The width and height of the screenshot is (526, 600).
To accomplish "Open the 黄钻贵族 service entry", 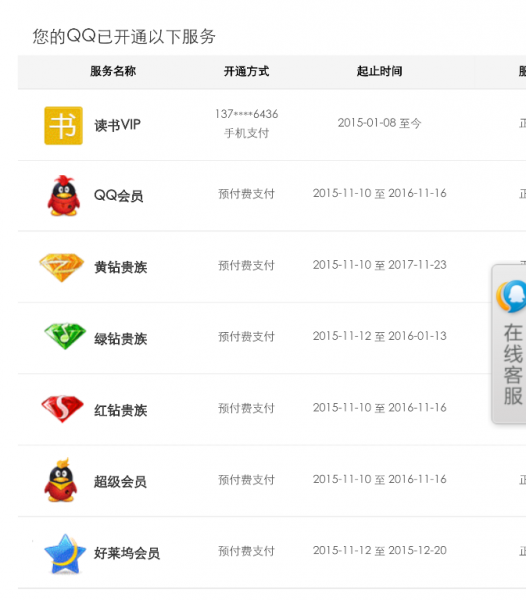I will point(121,267).
